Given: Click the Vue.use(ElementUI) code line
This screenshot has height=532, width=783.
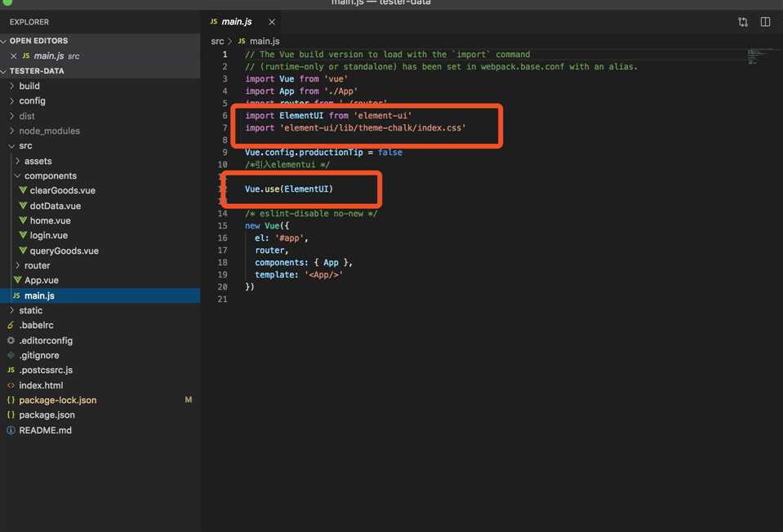Looking at the screenshot, I should pos(289,189).
